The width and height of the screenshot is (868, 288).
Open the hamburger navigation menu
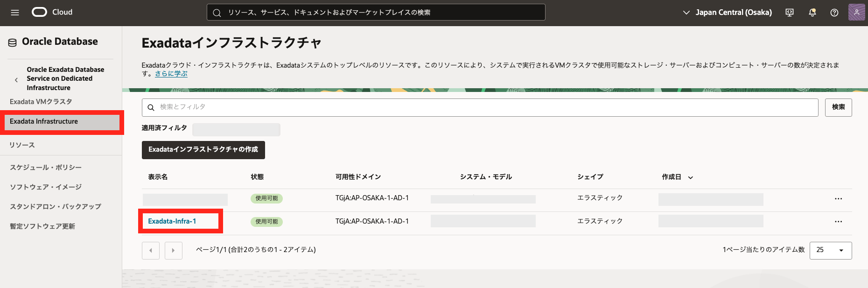[x=15, y=13]
